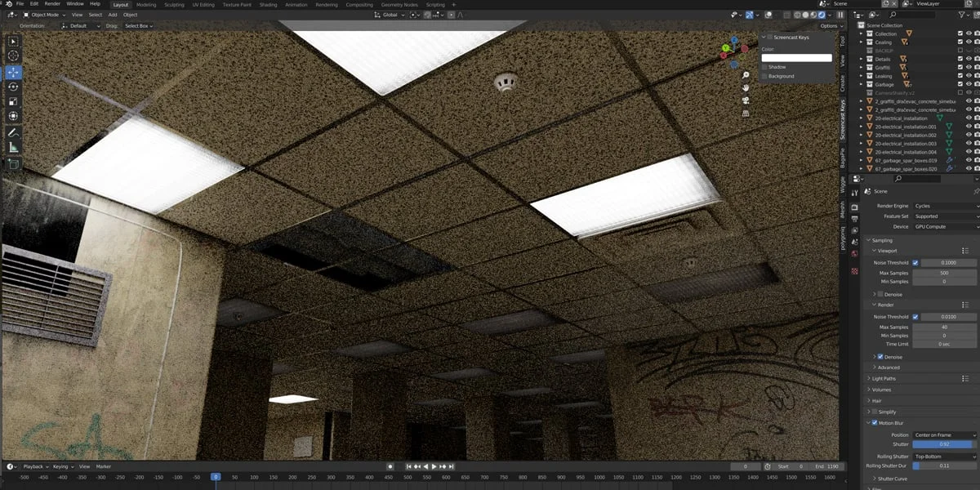The image size is (980, 490).
Task: Open the Options dropdown in the viewport header
Action: [x=831, y=25]
